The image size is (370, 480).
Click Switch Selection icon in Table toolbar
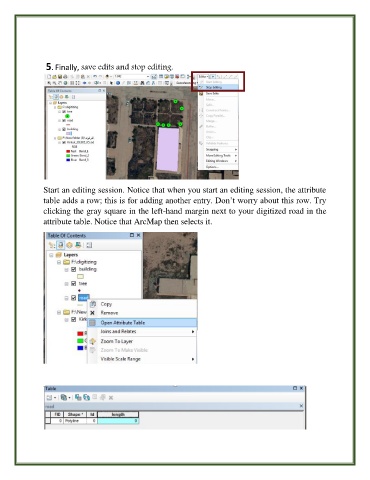86,397
